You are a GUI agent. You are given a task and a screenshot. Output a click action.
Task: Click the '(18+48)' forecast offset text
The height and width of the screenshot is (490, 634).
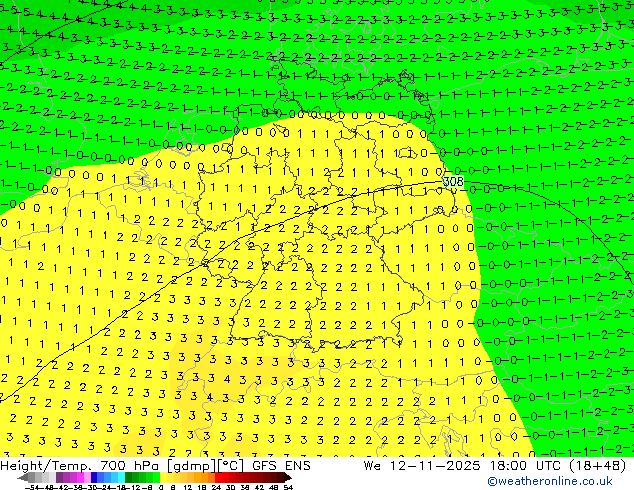pyautogui.click(x=598, y=465)
